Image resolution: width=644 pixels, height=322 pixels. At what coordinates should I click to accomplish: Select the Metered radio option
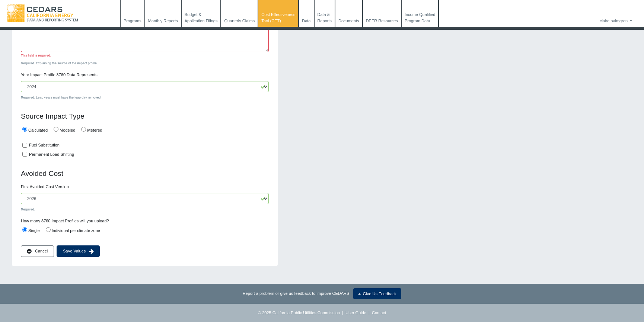point(84,129)
